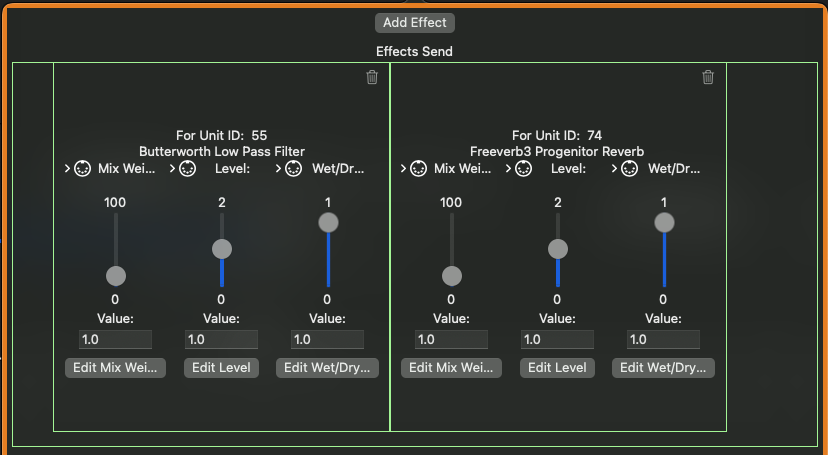This screenshot has width=828, height=455.
Task: Click MIDI icon beside Butterworth Mix Weight label
Action: (x=83, y=169)
